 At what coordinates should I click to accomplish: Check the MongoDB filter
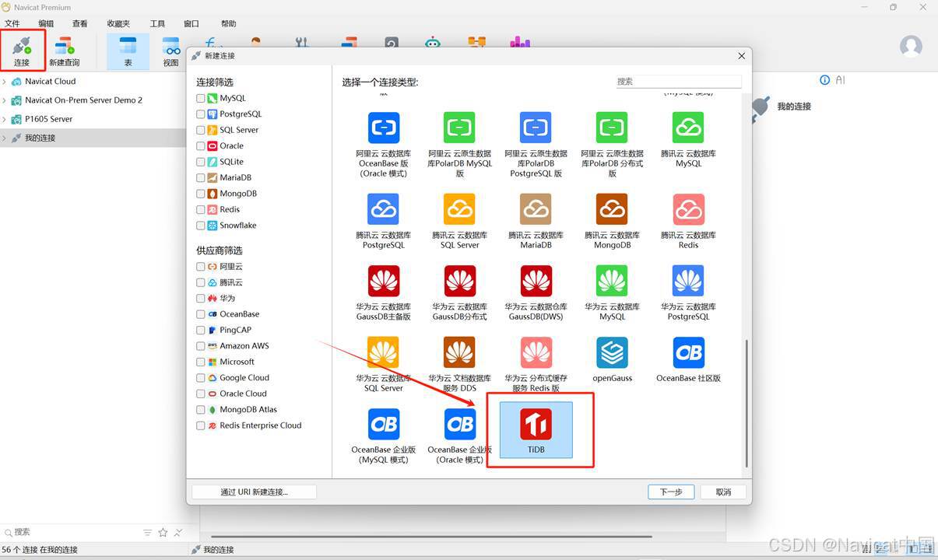201,194
